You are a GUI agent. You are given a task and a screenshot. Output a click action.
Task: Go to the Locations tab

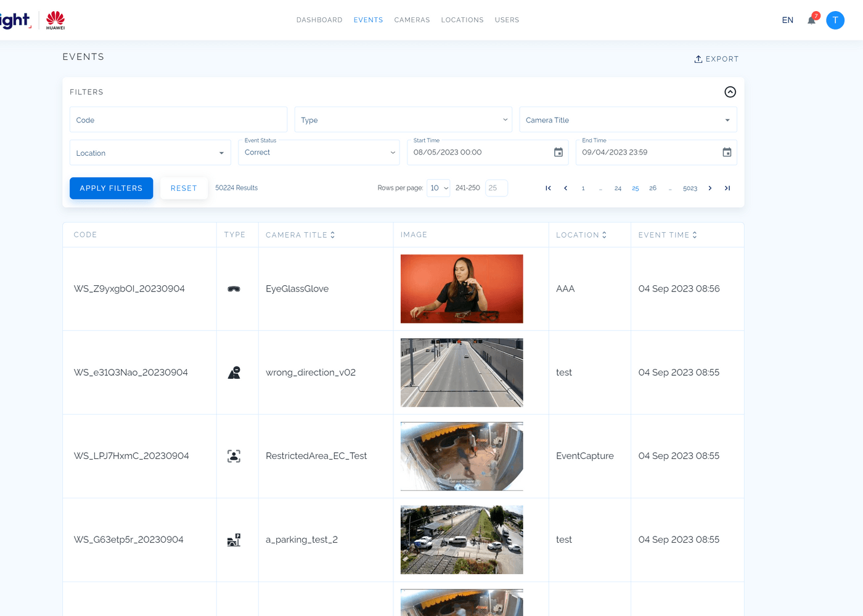462,20
